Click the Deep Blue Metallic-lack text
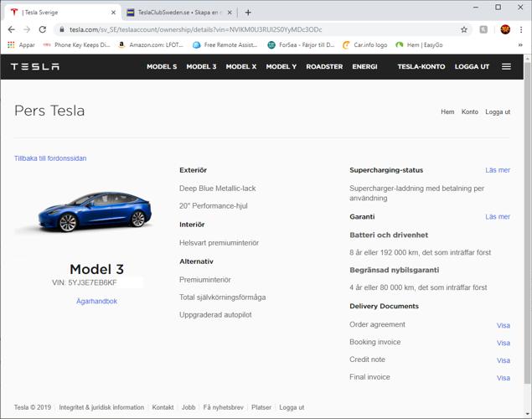The image size is (532, 419). pos(218,189)
